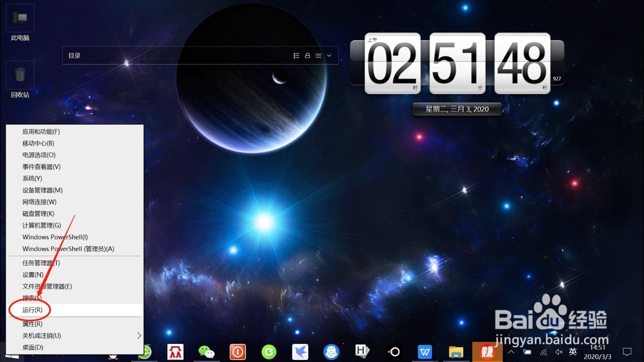
Task: Open 文件资源管理器(E) menu entry
Action: point(75,287)
